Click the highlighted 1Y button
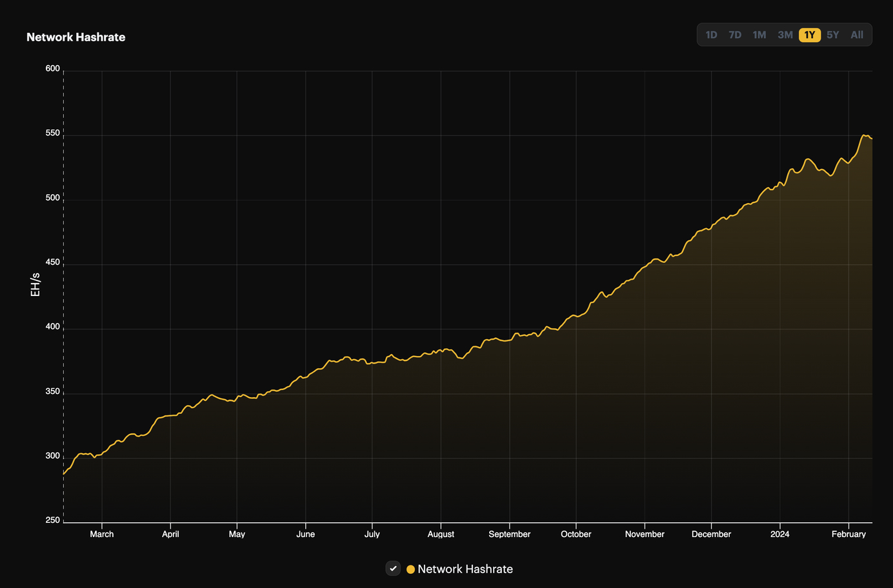This screenshot has height=588, width=893. (x=809, y=35)
